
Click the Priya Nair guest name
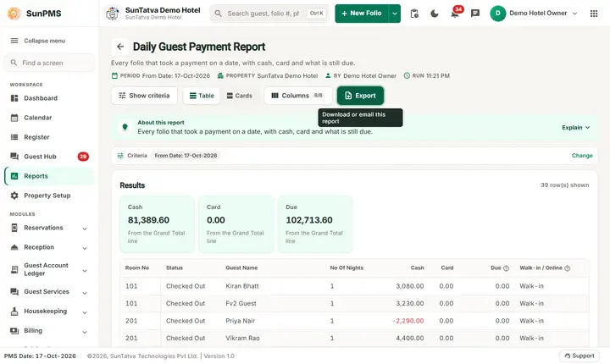pos(240,321)
